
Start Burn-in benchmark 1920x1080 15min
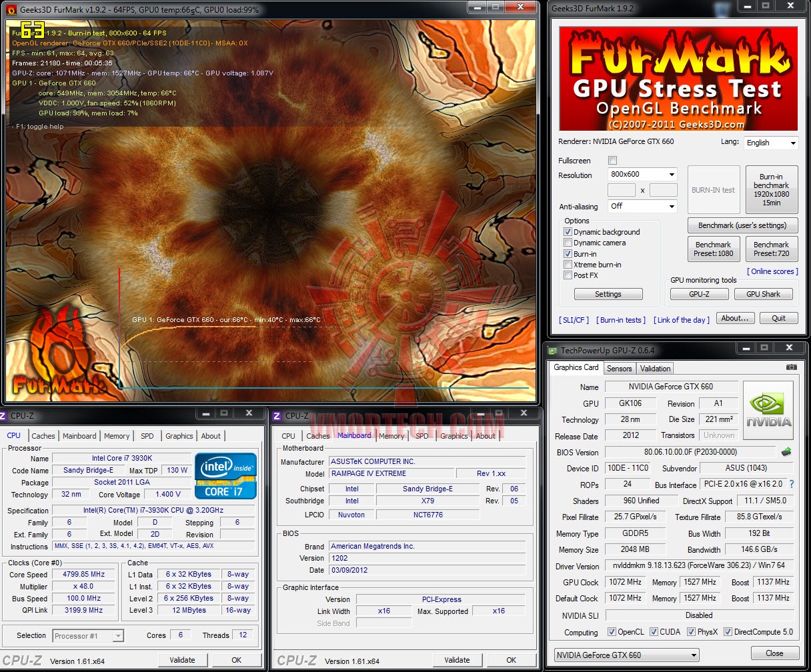click(772, 190)
